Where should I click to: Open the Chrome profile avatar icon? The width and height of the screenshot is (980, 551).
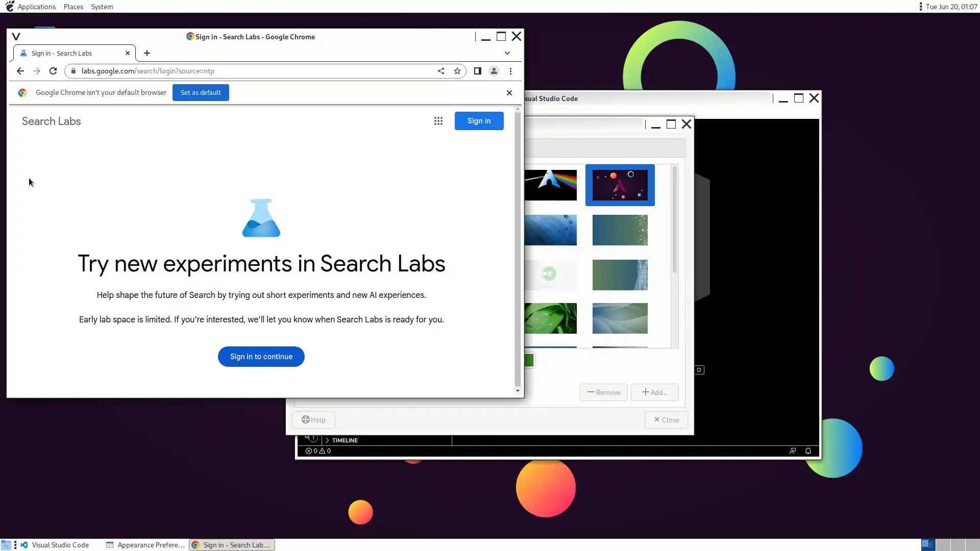(x=494, y=71)
